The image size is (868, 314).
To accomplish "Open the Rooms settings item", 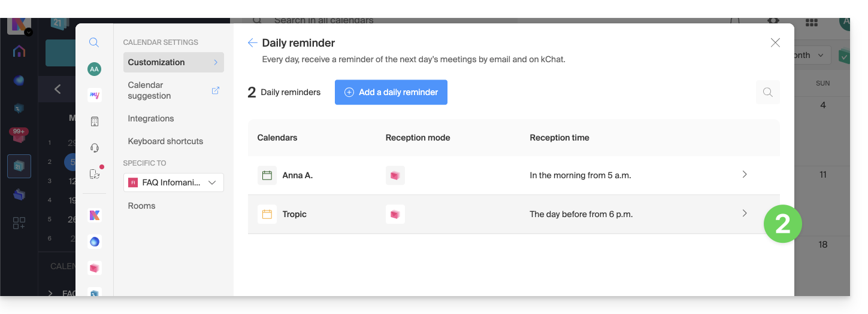I will (141, 206).
